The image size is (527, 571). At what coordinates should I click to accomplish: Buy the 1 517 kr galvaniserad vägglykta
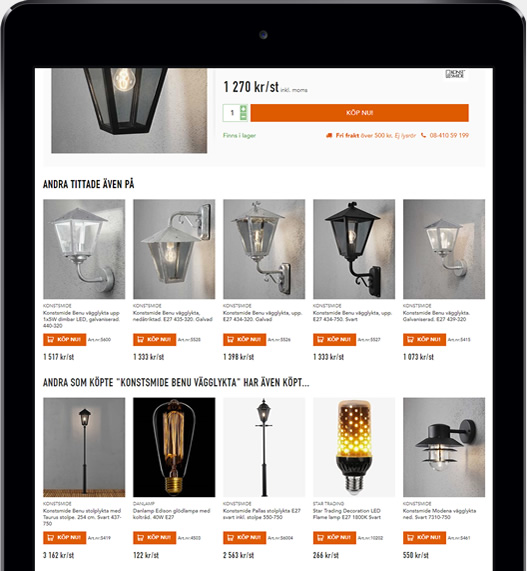click(64, 339)
